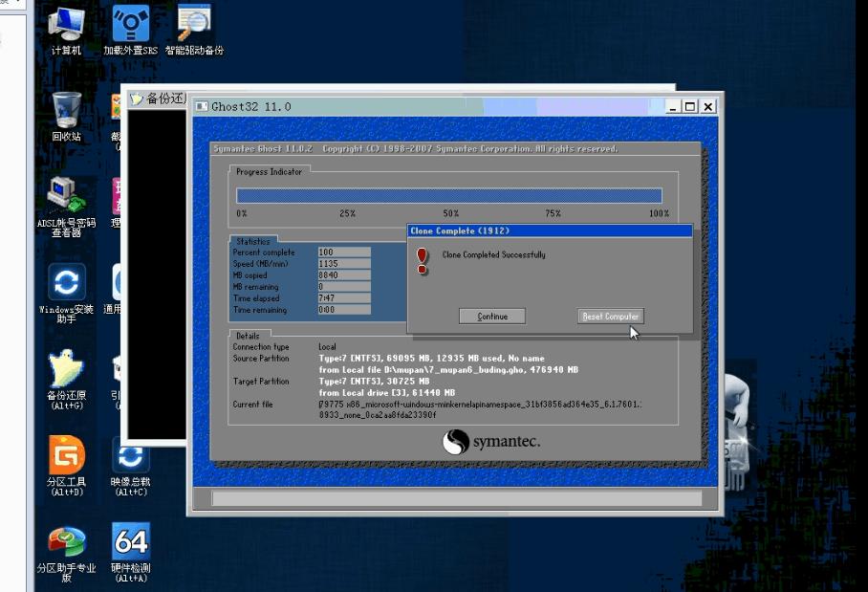Launch the 加载外置SRS desktop shortcut
The width and height of the screenshot is (868, 592).
pyautogui.click(x=130, y=26)
